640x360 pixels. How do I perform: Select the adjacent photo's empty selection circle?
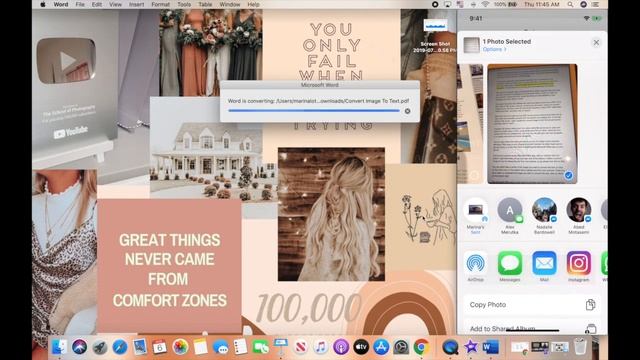tap(474, 176)
